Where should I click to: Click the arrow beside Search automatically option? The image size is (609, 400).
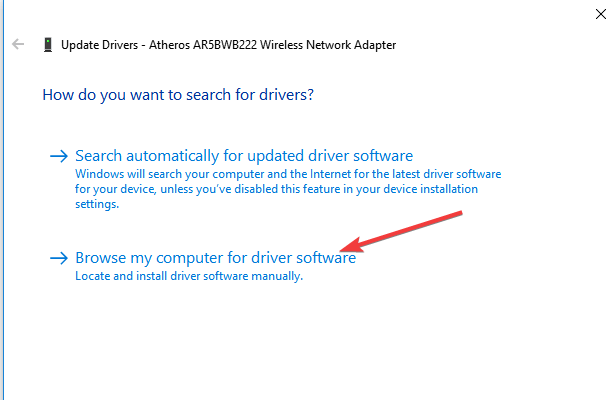[59, 156]
